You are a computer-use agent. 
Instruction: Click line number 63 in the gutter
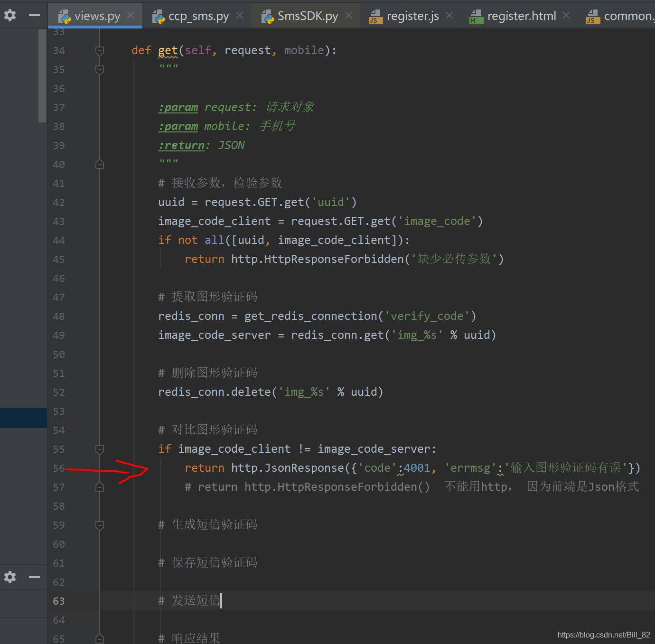(59, 601)
